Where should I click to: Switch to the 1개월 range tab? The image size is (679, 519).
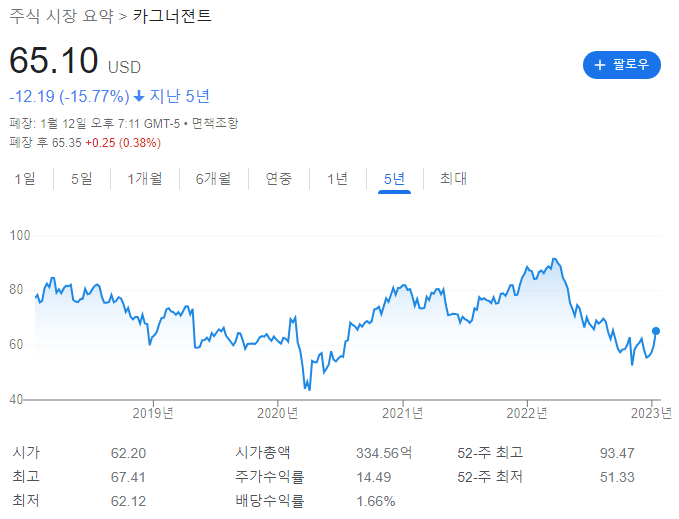(x=145, y=178)
